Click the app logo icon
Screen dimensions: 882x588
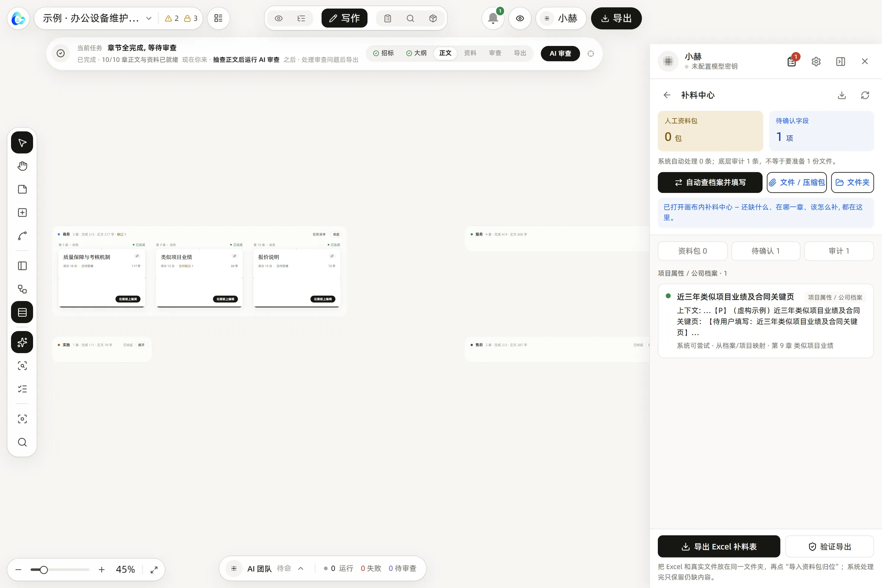[18, 18]
